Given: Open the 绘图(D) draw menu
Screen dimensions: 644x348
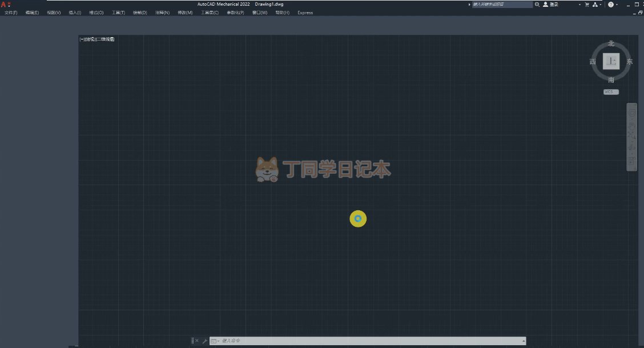Looking at the screenshot, I should 140,13.
